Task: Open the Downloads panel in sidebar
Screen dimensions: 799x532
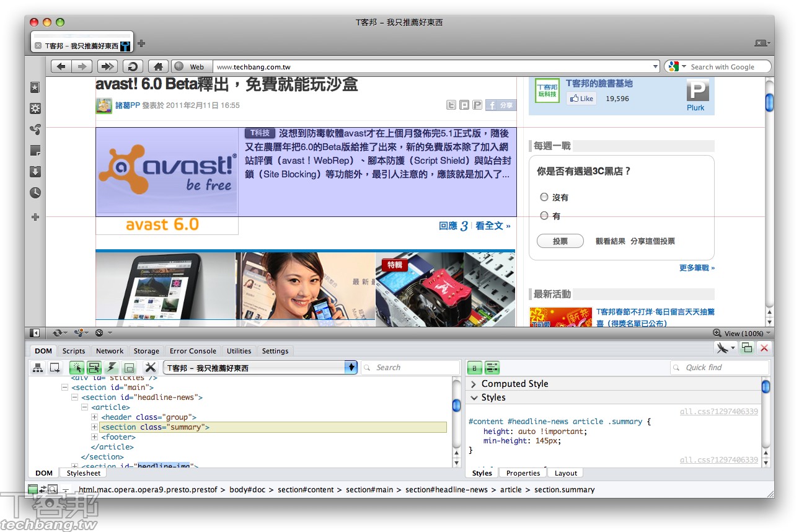Action: click(x=35, y=172)
